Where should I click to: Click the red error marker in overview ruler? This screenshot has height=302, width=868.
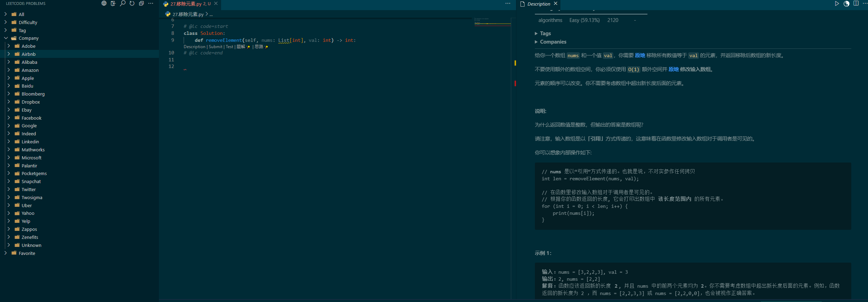pos(515,83)
